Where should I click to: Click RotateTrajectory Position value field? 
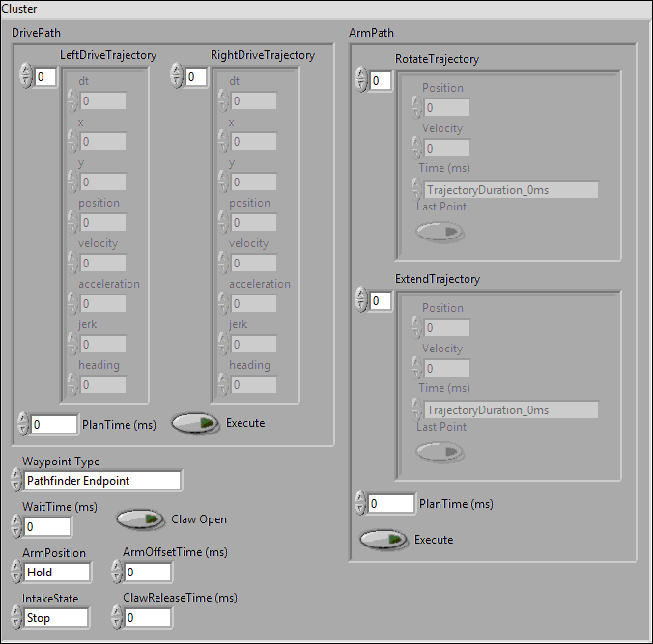(447, 107)
